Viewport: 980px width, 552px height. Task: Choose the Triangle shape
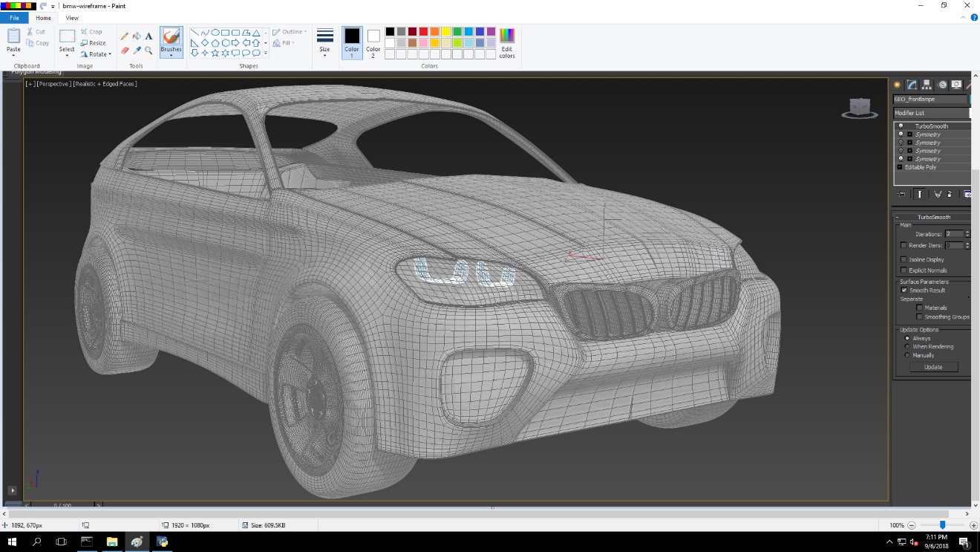[x=256, y=33]
